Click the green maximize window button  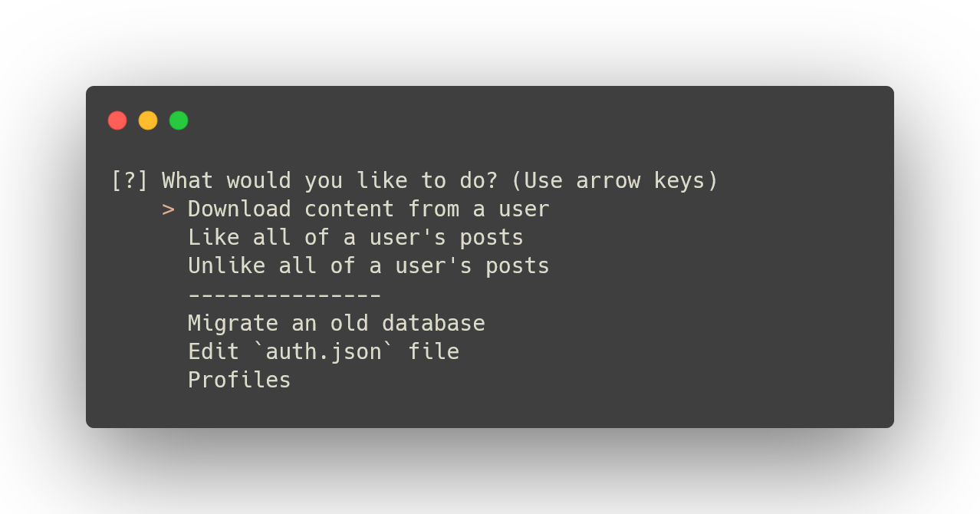point(179,120)
